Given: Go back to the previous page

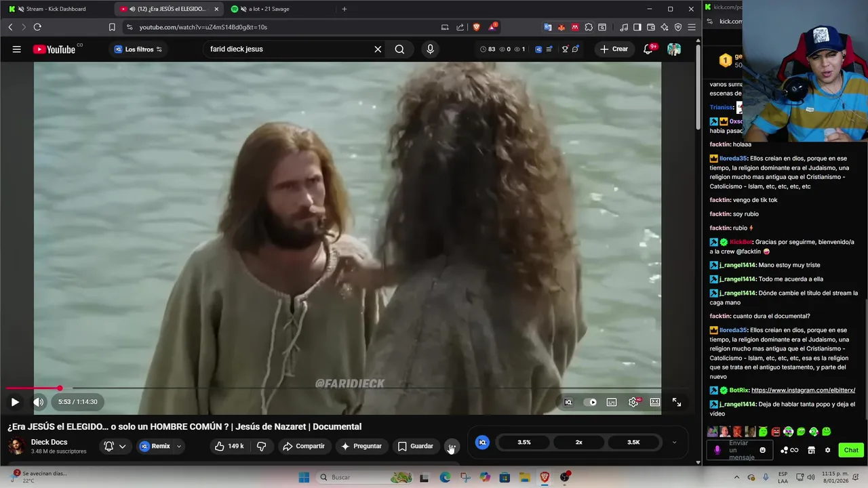Looking at the screenshot, I should (x=10, y=27).
